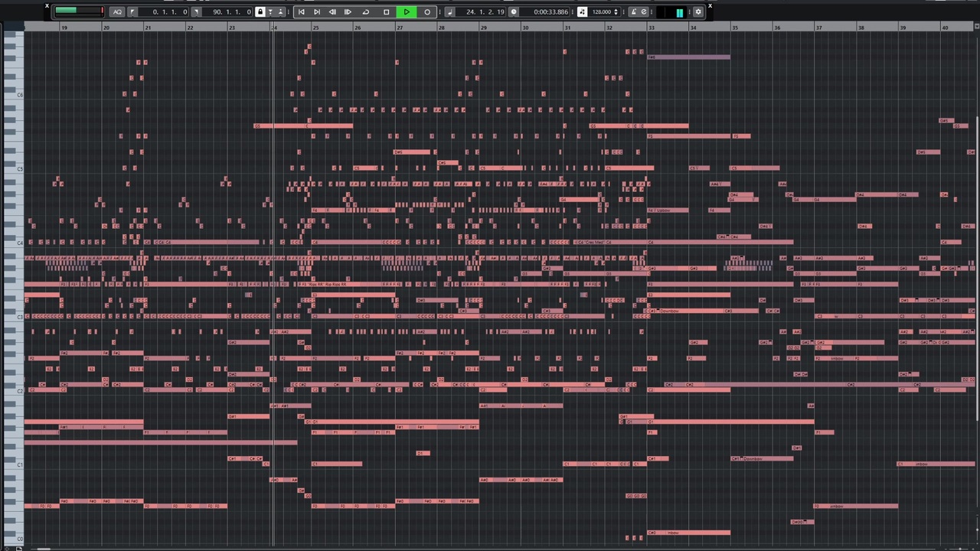
Task: Click bar 24 on the ruler
Action: (274, 28)
